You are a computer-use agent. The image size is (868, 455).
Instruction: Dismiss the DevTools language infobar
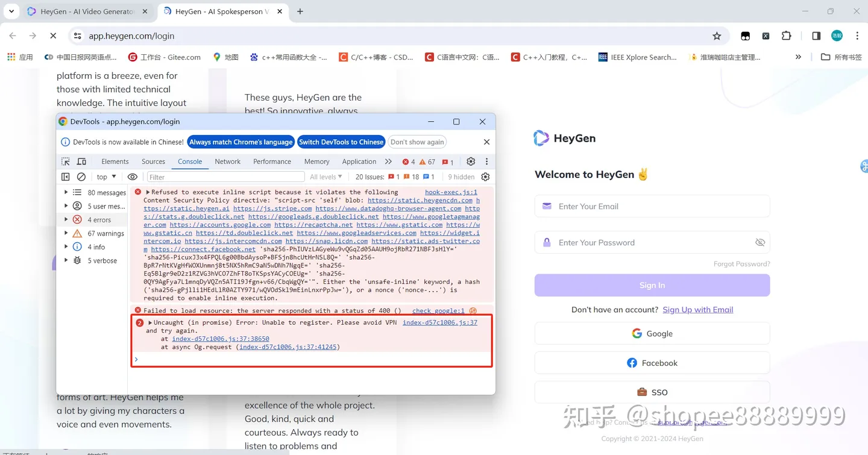486,142
